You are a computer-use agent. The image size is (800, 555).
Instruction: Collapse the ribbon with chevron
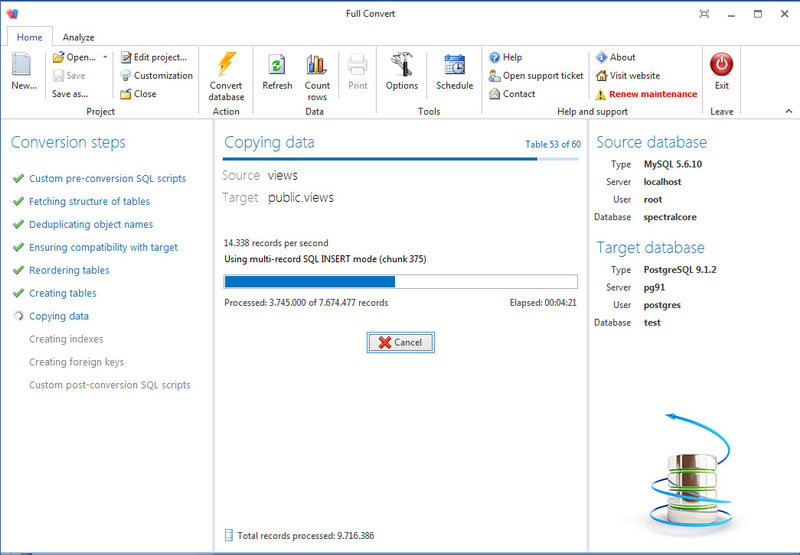click(789, 111)
